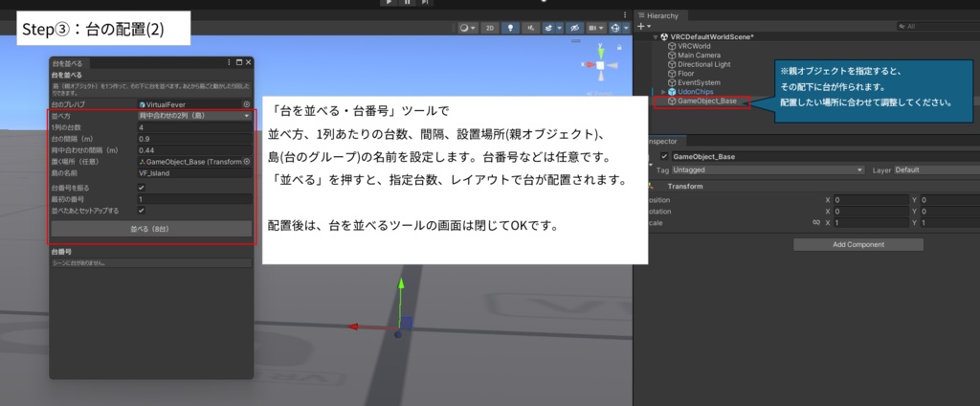
Task: Open the Layer Default dropdown
Action: (x=936, y=170)
